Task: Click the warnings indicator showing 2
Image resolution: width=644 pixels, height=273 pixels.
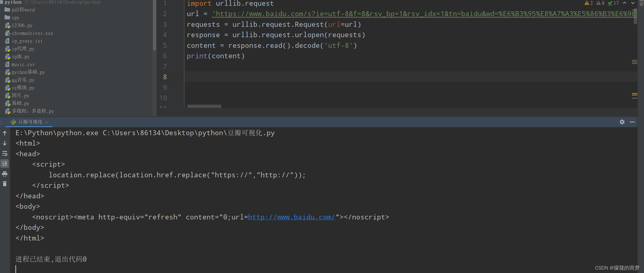Action: 588,3
